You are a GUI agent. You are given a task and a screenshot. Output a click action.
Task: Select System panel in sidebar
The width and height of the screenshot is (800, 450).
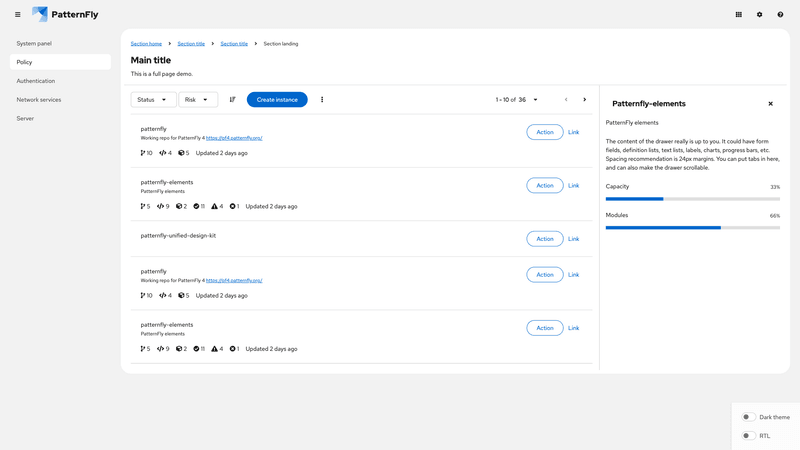click(60, 43)
